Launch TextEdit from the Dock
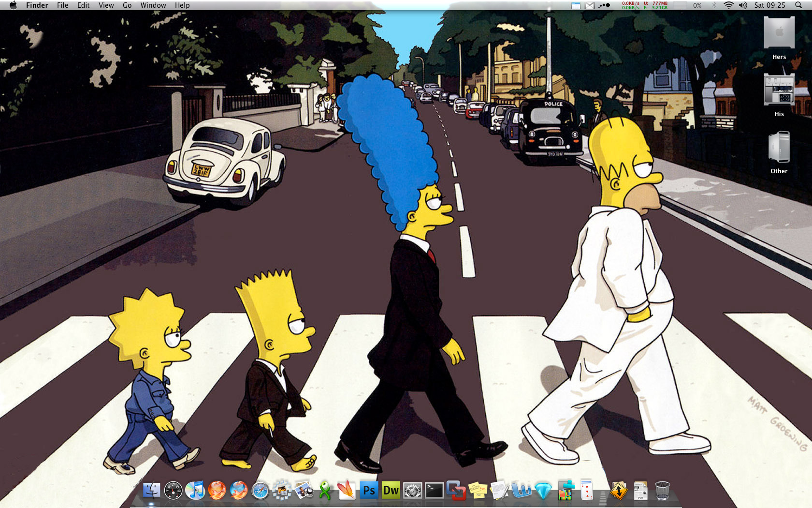Viewport: 812px width, 508px height. (499, 491)
